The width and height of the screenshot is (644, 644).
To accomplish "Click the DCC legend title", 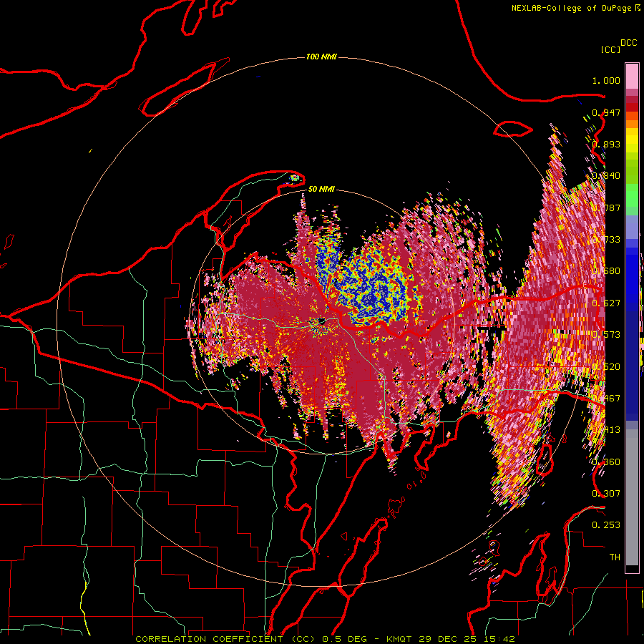I will 628,43.
